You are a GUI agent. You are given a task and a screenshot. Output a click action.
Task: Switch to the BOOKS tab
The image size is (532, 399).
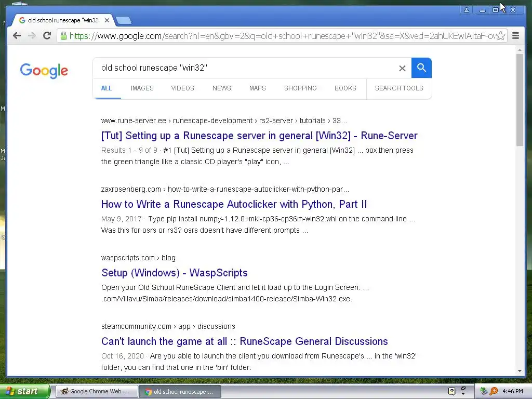[x=345, y=88]
